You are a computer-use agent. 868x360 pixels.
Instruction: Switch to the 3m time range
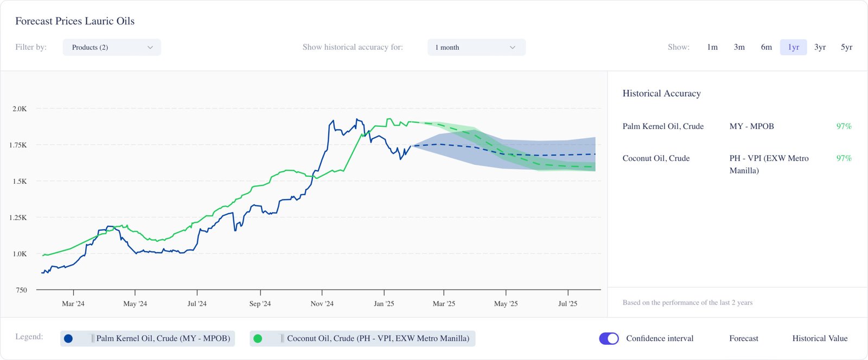(x=739, y=47)
